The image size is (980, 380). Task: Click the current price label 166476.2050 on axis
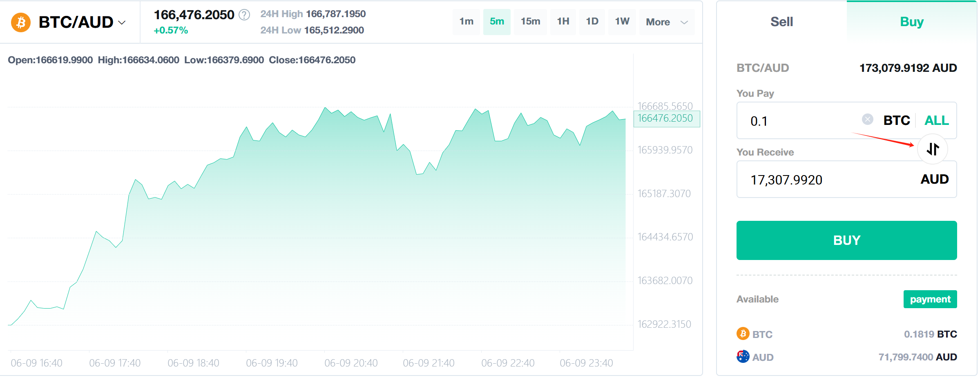coord(667,118)
